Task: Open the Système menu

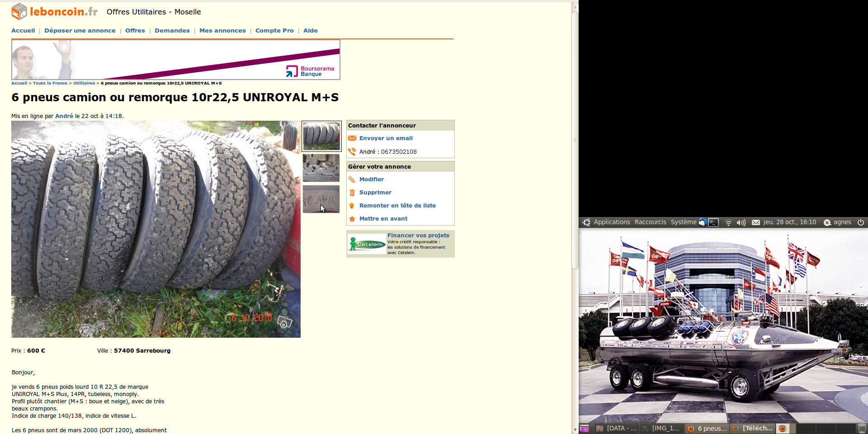Action: pos(683,222)
